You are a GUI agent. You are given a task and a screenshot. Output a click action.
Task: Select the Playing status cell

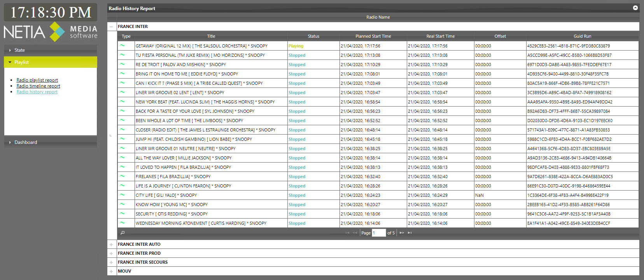(x=313, y=46)
